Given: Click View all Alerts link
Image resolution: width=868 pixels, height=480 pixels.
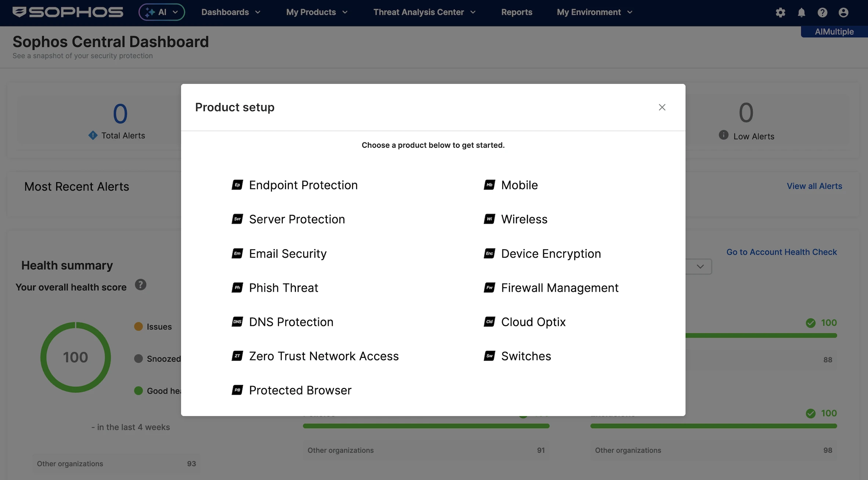Looking at the screenshot, I should [x=814, y=186].
